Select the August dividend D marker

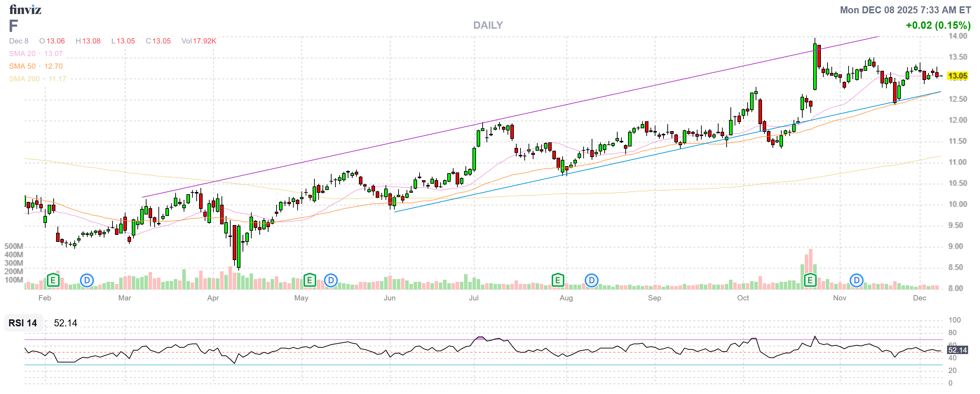(591, 281)
